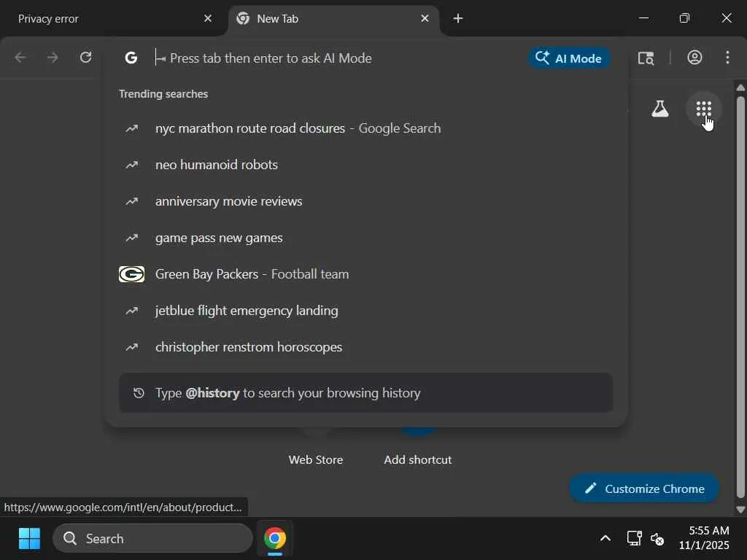Pick anniversary movie reviews suggestion
Image resolution: width=747 pixels, height=560 pixels.
[x=366, y=201]
